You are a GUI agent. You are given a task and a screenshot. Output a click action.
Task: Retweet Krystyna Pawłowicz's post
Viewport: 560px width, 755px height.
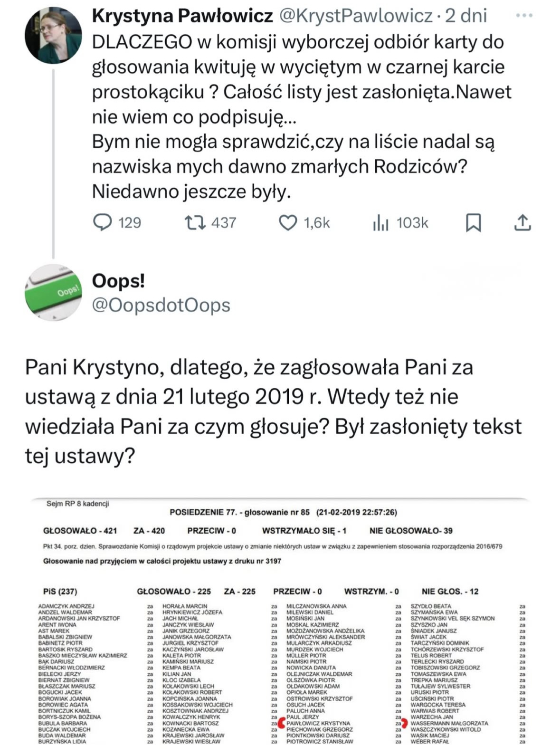194,222
